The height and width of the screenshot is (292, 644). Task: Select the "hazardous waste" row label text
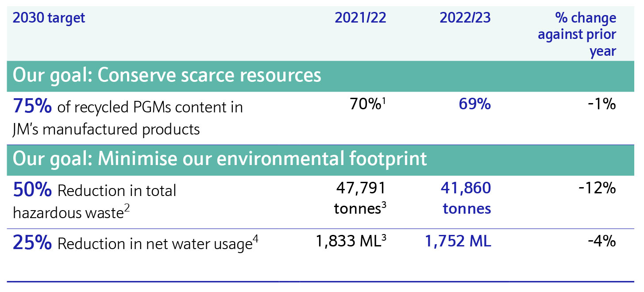coord(67,213)
